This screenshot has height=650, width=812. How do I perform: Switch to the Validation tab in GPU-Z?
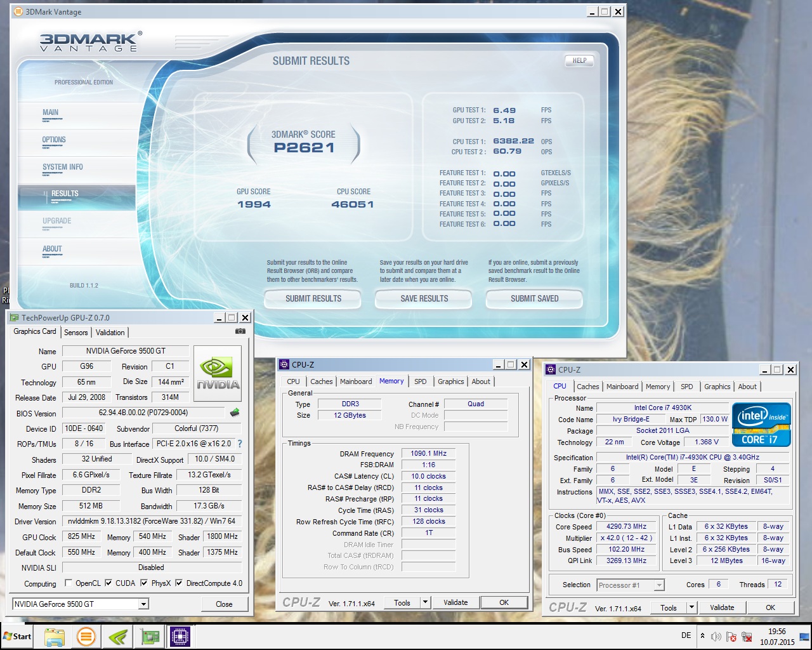coord(110,333)
